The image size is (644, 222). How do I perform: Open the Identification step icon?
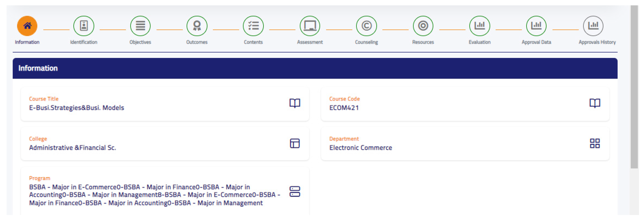coord(84,26)
